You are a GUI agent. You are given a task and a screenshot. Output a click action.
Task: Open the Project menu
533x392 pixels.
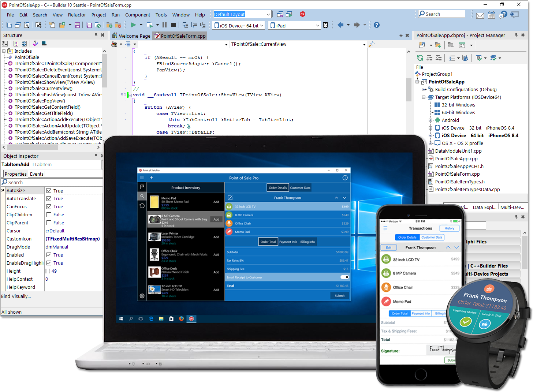[98, 15]
